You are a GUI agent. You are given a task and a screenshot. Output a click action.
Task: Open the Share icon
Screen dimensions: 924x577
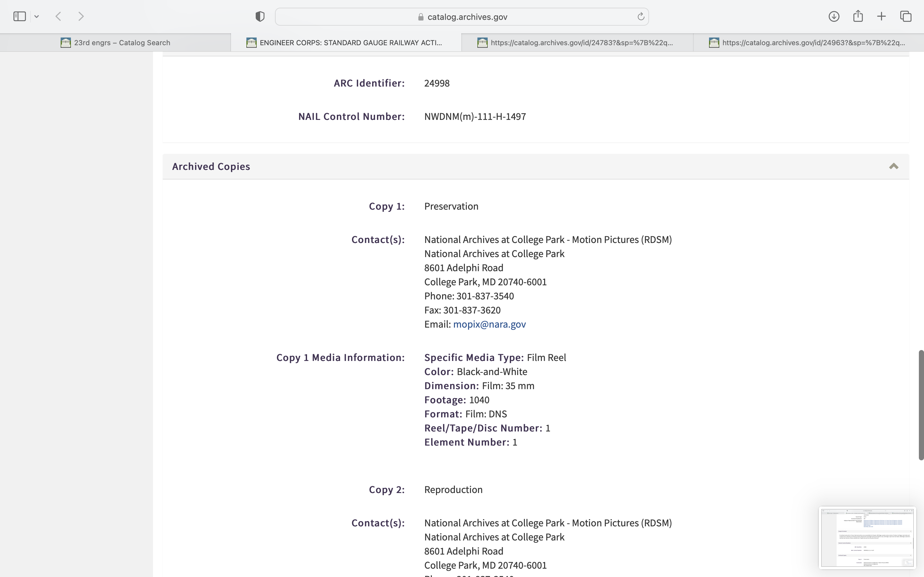pos(858,16)
